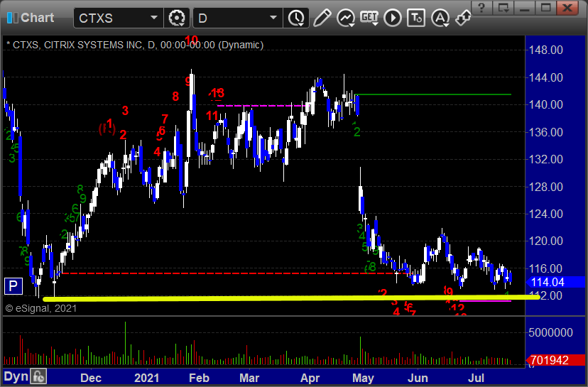
Task: Open the window options dropdown icon
Action: coord(503,8)
